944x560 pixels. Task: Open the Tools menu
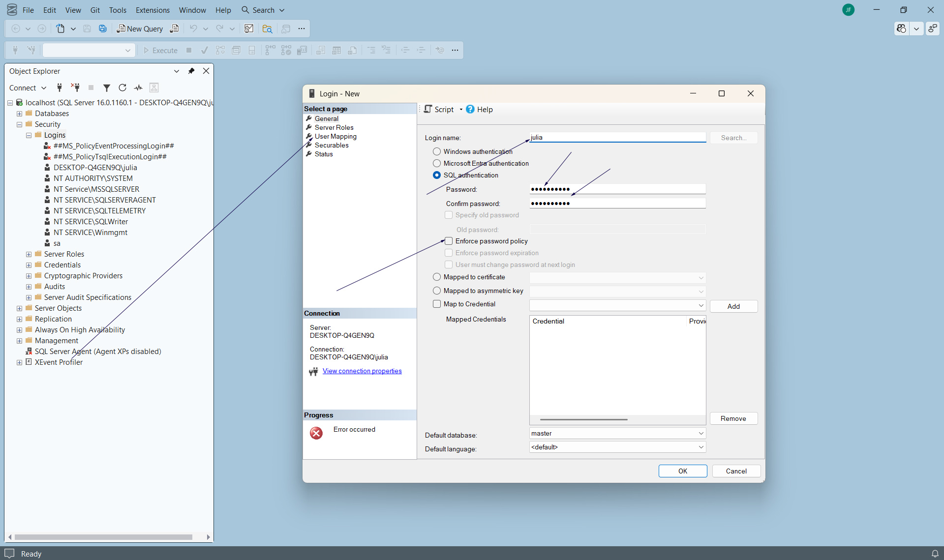click(x=118, y=10)
